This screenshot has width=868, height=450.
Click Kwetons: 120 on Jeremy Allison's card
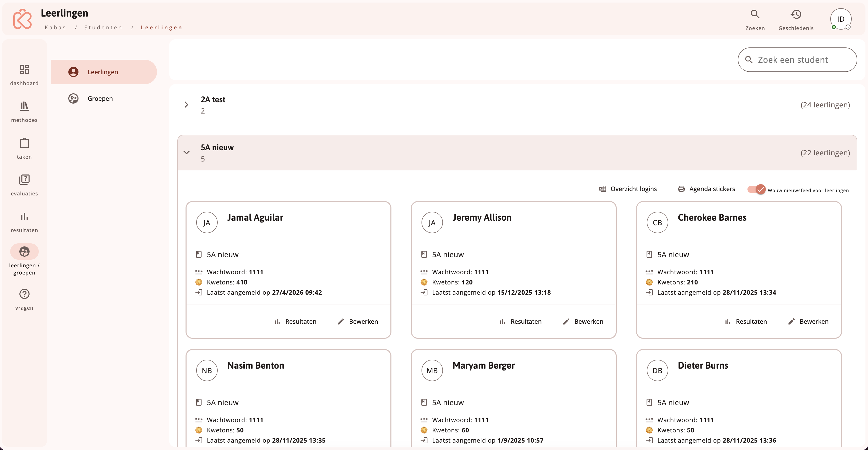[452, 282]
